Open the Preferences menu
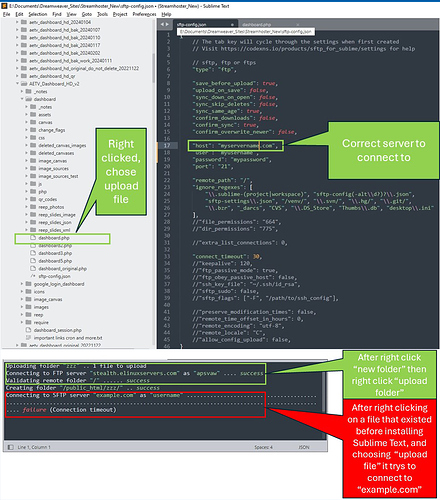Screen dimensions: 440x500 pos(144,14)
